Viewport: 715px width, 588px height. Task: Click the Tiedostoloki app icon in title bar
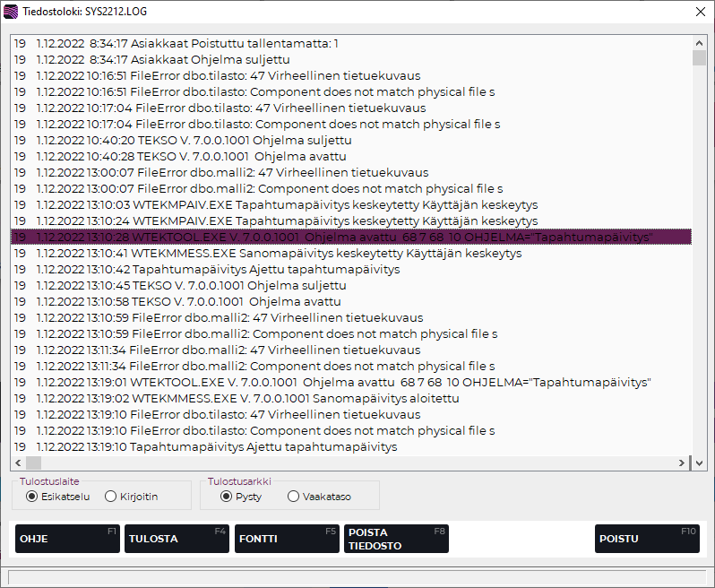pyautogui.click(x=12, y=11)
